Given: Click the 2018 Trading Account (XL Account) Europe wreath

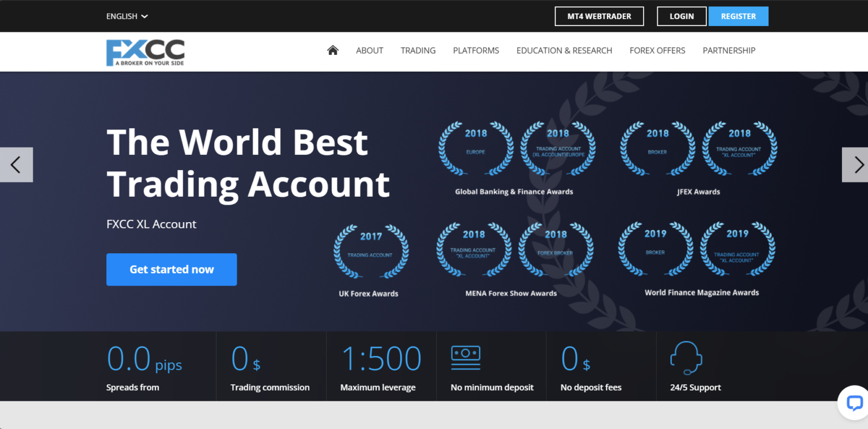Looking at the screenshot, I should coord(558,149).
